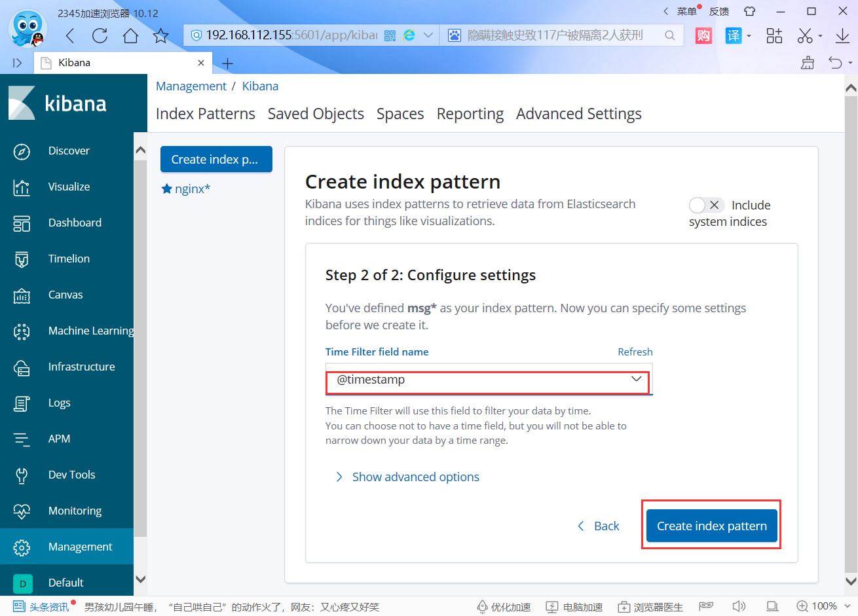Bookmark page with star icon
The height and width of the screenshot is (616, 858).
(x=160, y=35)
